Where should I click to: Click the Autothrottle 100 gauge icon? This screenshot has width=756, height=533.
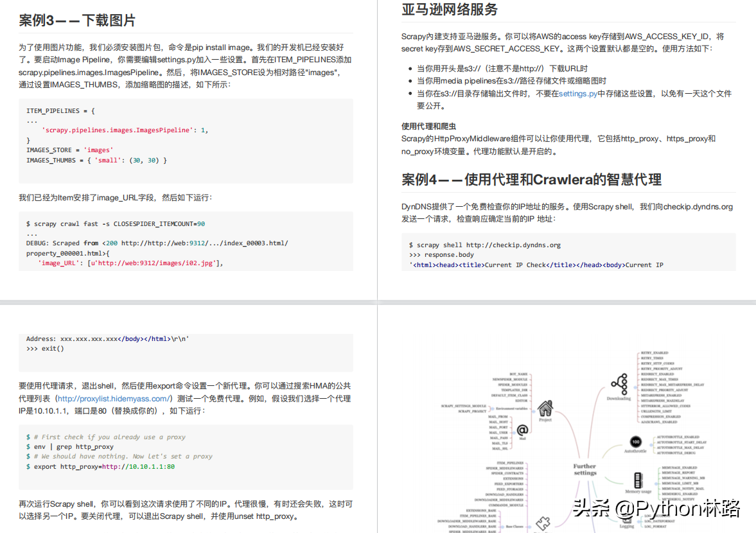click(x=635, y=441)
